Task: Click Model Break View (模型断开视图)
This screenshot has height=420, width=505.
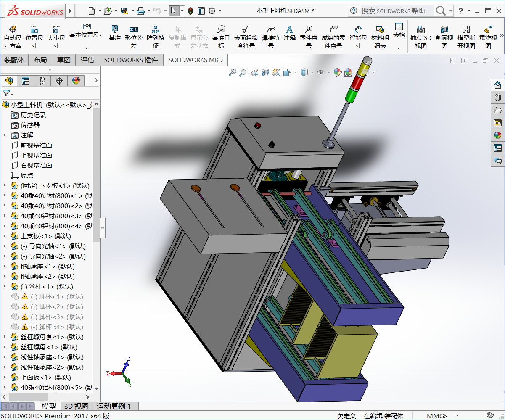Action: pyautogui.click(x=466, y=37)
